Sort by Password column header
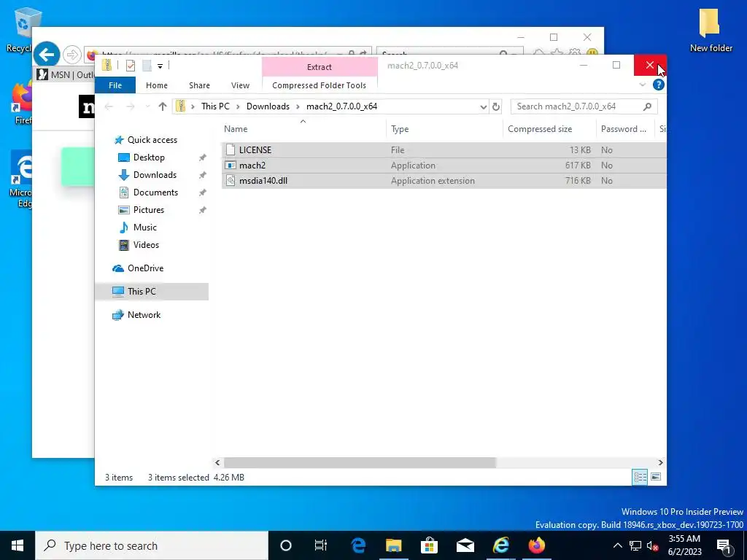Viewport: 747px width, 560px height. tap(623, 129)
